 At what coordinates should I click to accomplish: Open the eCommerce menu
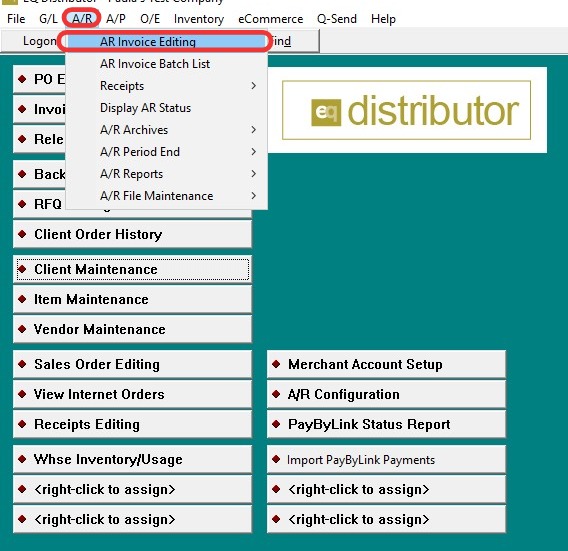[x=270, y=19]
